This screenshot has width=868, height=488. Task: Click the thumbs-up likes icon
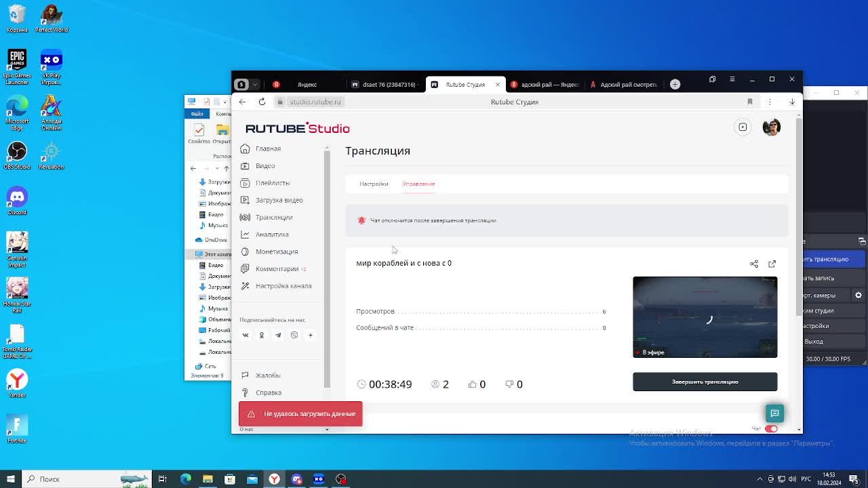(x=472, y=384)
